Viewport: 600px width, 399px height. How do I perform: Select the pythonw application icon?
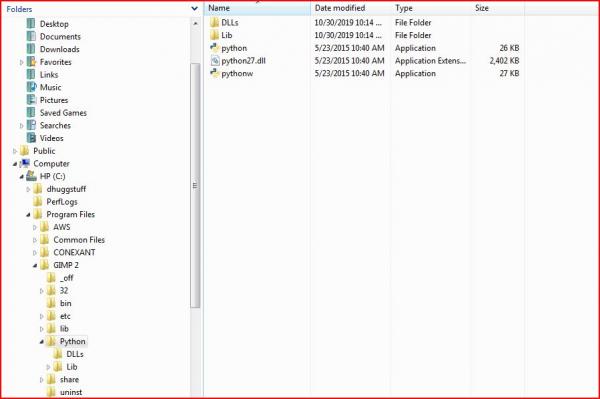click(x=214, y=73)
